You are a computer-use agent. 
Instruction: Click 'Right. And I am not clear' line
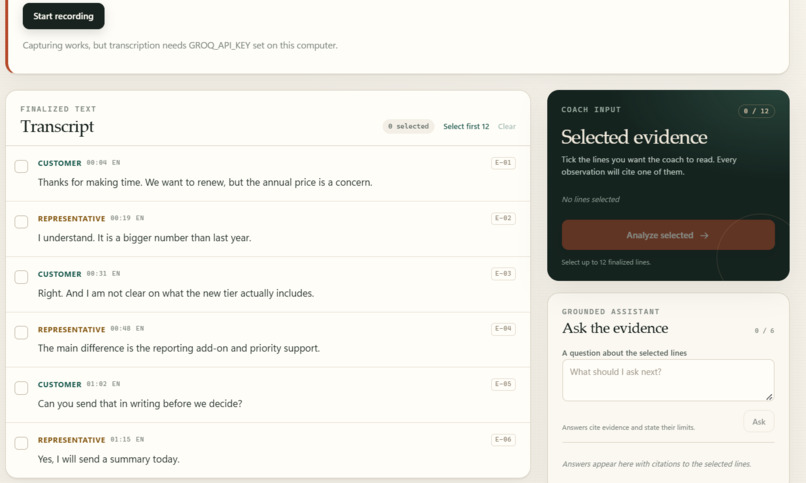coord(176,293)
